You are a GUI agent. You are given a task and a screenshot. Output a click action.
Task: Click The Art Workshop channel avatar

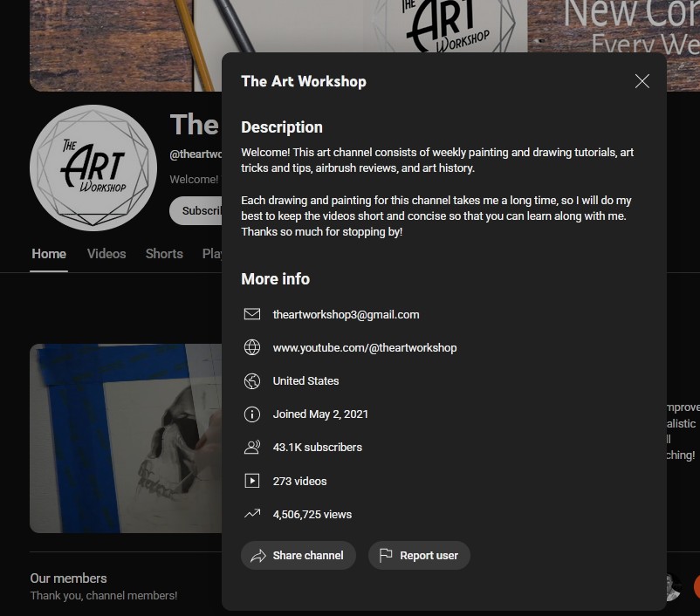coord(93,168)
